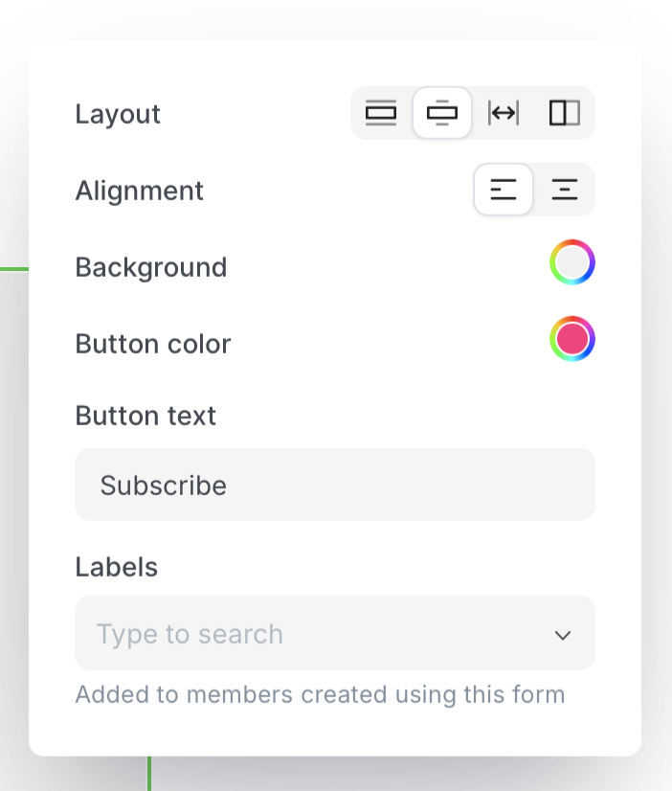The width and height of the screenshot is (672, 791).
Task: Click the green vertical line below the panel
Action: tap(149, 774)
